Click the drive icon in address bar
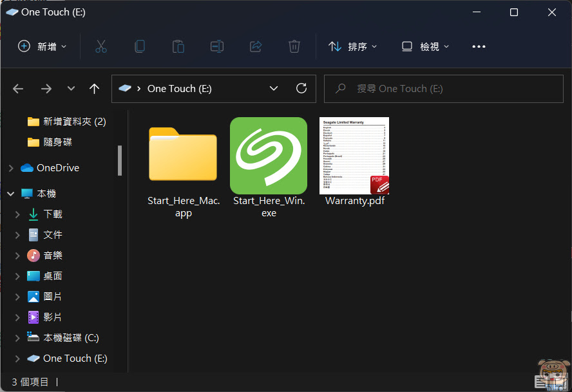572x392 pixels. pyautogui.click(x=125, y=88)
